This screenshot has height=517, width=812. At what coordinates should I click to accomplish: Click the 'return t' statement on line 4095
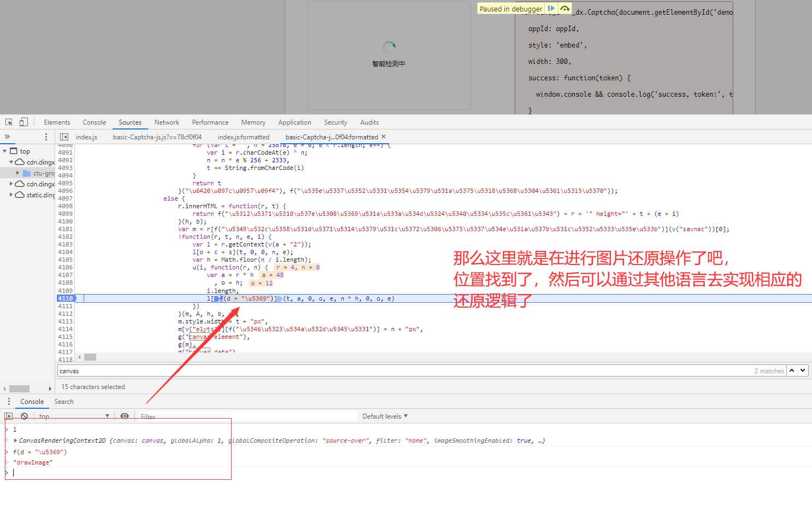[x=207, y=183]
